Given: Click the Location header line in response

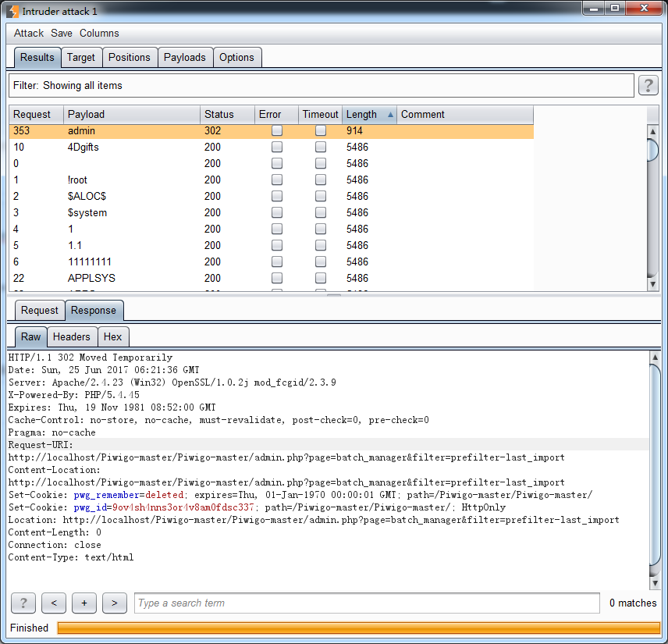Looking at the screenshot, I should tap(314, 520).
